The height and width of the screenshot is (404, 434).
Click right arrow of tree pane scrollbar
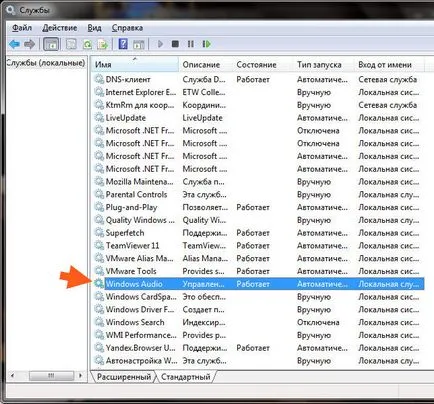click(x=80, y=376)
